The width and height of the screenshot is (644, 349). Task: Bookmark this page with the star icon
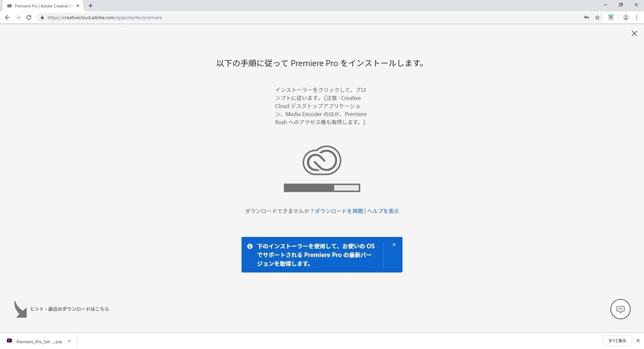coord(597,17)
